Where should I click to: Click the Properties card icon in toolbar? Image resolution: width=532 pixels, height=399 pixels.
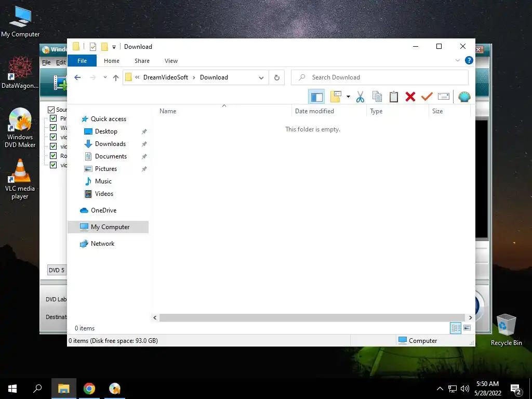click(444, 97)
